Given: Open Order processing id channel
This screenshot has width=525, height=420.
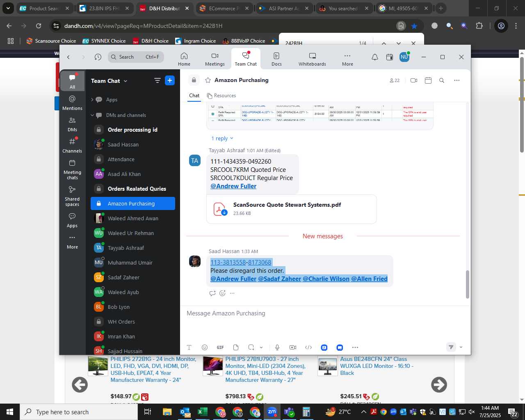Looking at the screenshot, I should [x=133, y=130].
